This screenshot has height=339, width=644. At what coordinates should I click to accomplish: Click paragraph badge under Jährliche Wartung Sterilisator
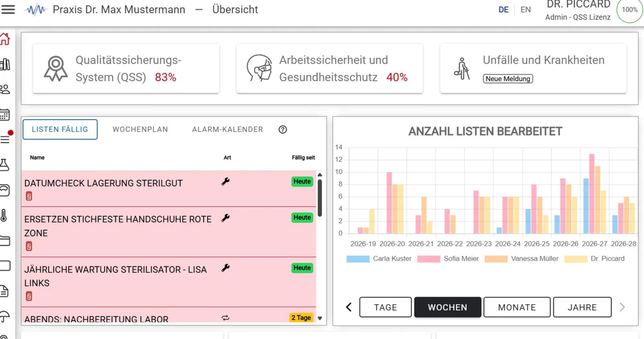(29, 296)
